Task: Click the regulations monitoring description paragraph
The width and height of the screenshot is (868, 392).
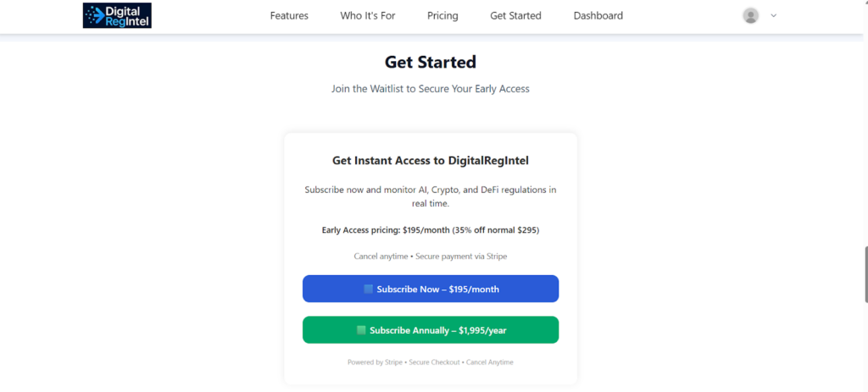Action: point(431,196)
